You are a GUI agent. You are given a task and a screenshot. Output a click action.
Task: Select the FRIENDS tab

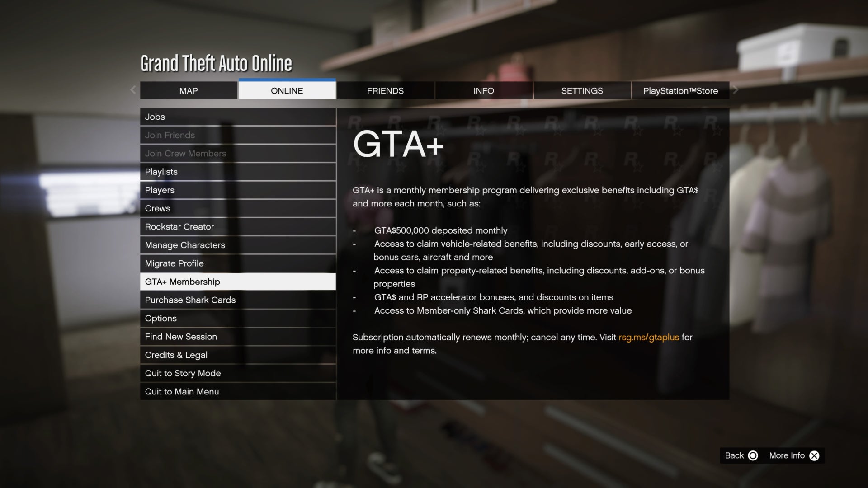tap(385, 90)
